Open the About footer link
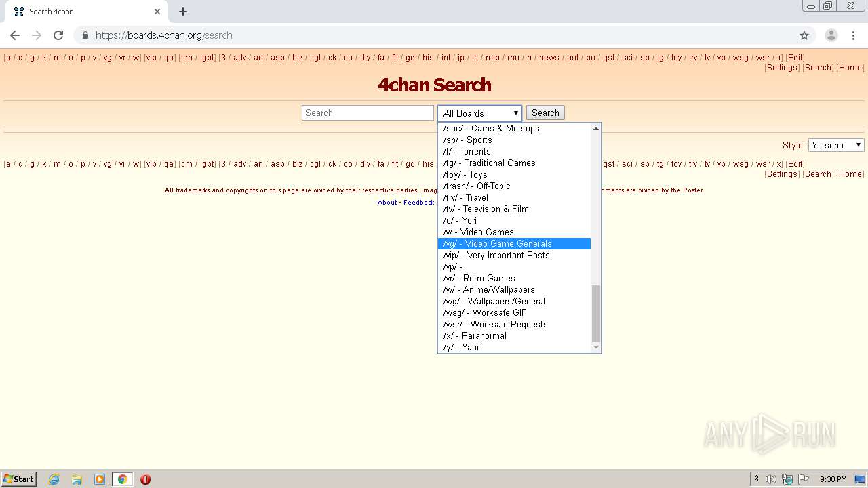The width and height of the screenshot is (868, 488). [387, 202]
